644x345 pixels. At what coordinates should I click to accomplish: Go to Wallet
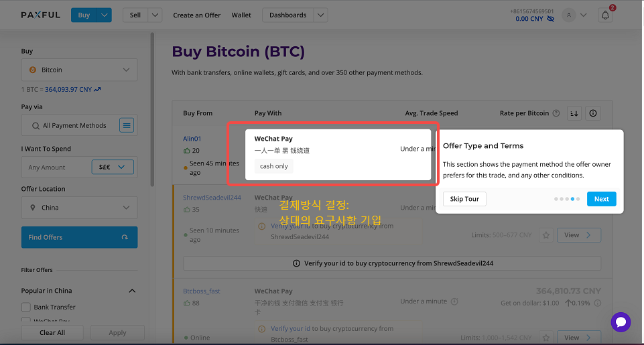241,15
